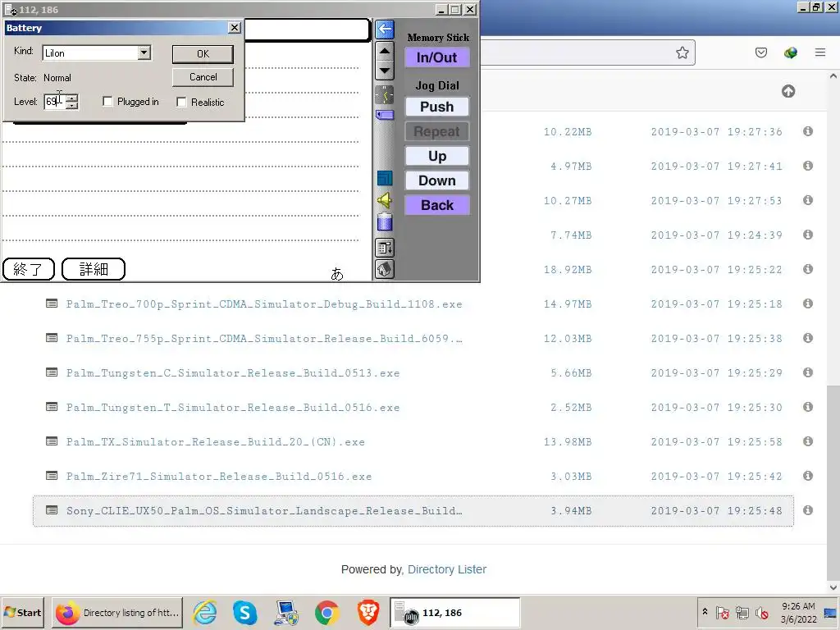Follow the Directory Lister link

click(447, 569)
